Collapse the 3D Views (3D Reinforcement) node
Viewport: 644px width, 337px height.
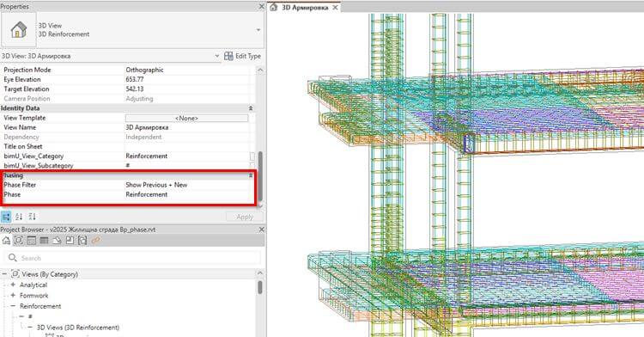pos(30,328)
